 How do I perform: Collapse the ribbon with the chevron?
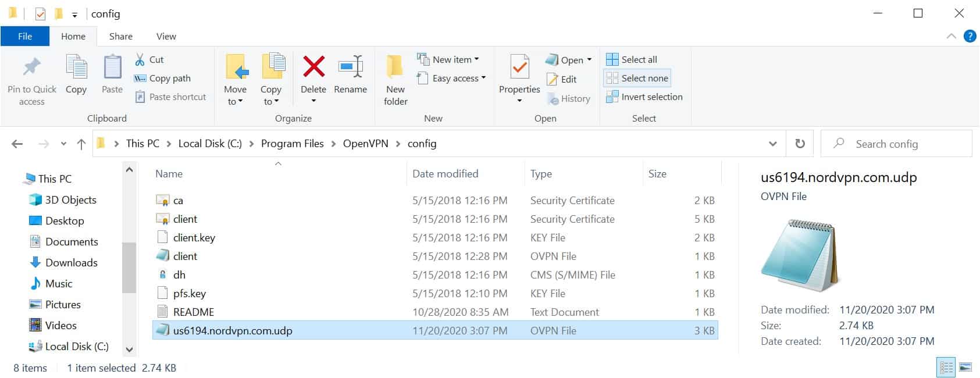click(x=952, y=36)
